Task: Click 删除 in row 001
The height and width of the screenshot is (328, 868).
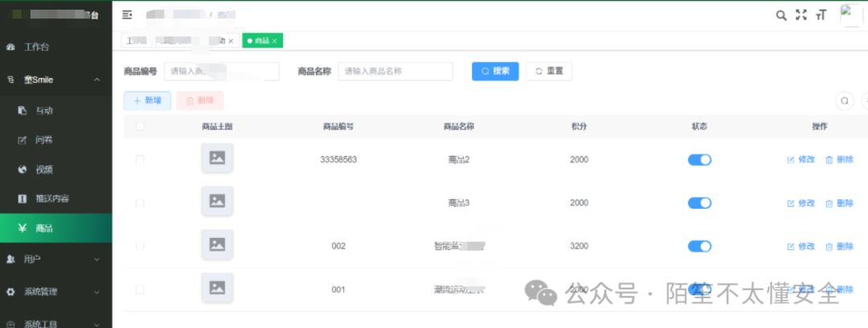Action: pos(839,289)
